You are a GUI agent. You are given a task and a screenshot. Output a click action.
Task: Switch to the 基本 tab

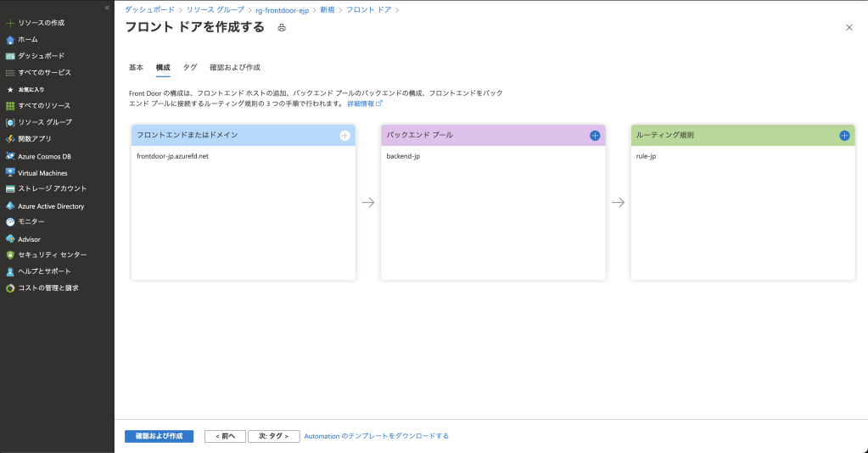pos(136,67)
